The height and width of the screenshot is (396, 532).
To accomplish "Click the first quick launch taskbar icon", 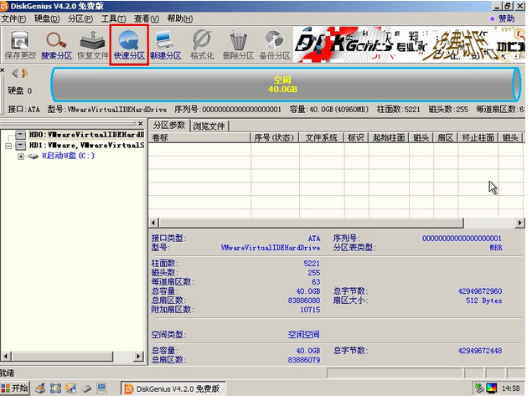I will (40, 388).
